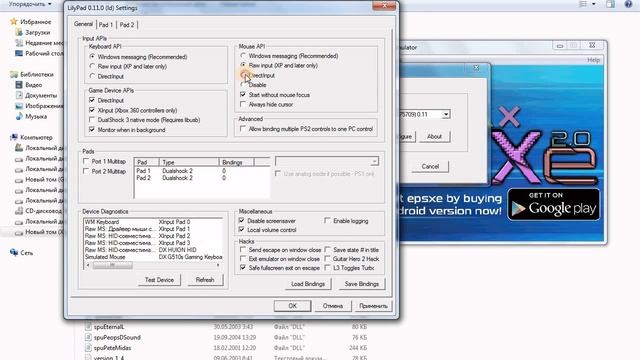
Task: Open Упорядочить menu in Explorer
Action: pyautogui.click(x=30, y=4)
